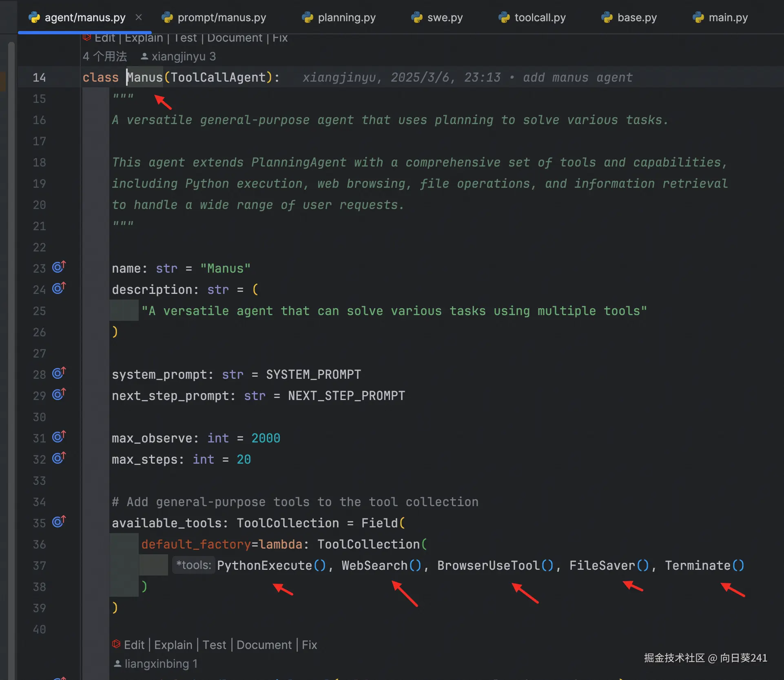The image size is (784, 680).
Task: Click override icon next to max_observe
Action: click(59, 437)
